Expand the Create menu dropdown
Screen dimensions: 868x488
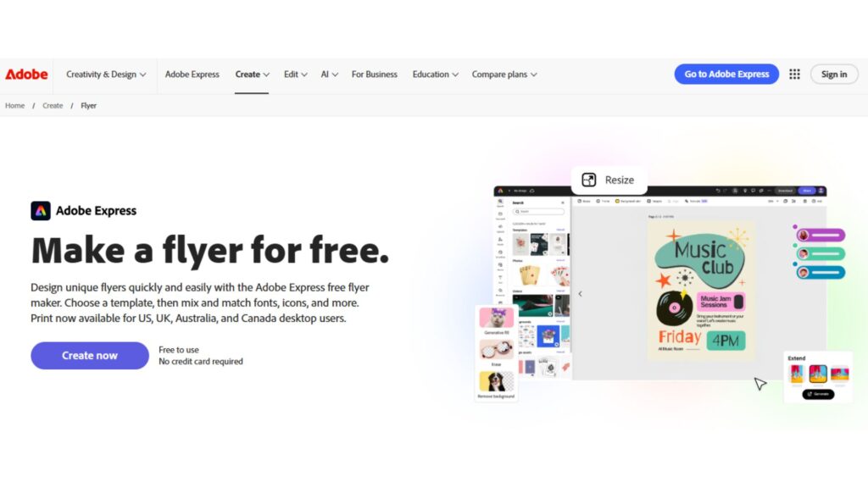click(252, 75)
